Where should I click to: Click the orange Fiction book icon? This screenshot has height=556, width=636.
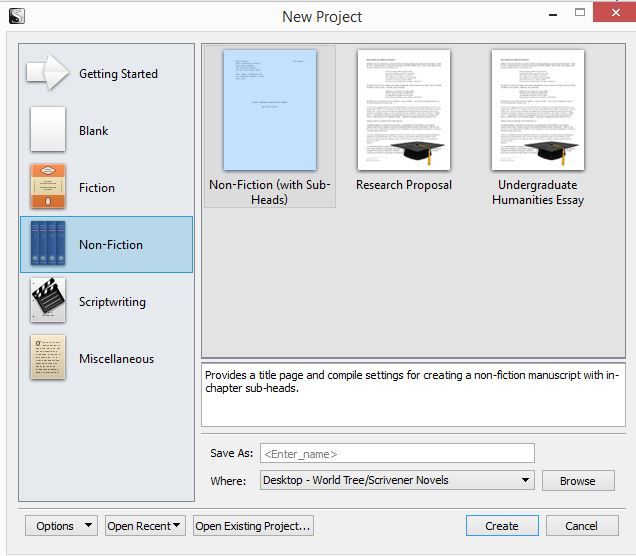click(48, 186)
